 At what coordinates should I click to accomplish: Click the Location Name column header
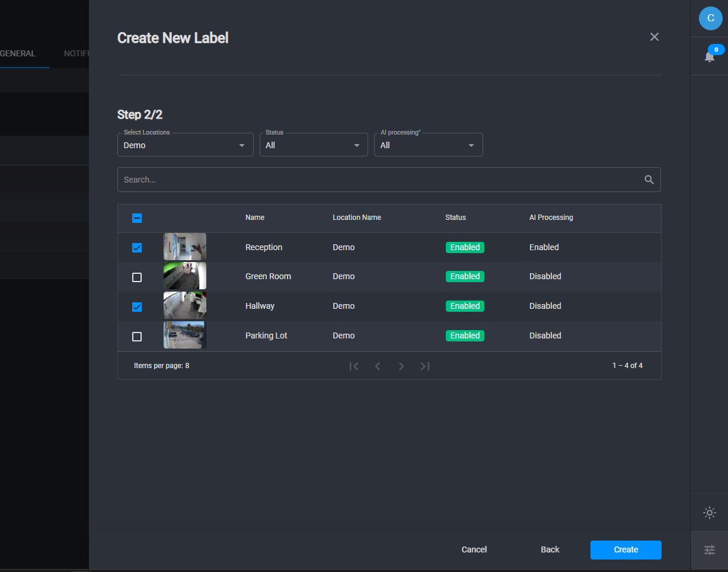click(x=357, y=218)
